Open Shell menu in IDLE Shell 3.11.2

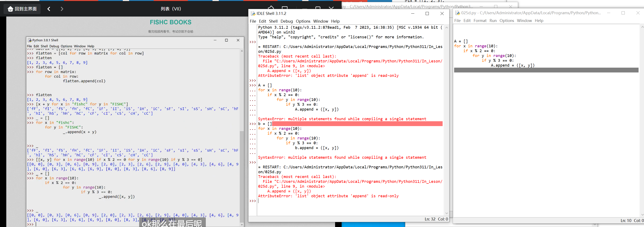[x=273, y=21]
